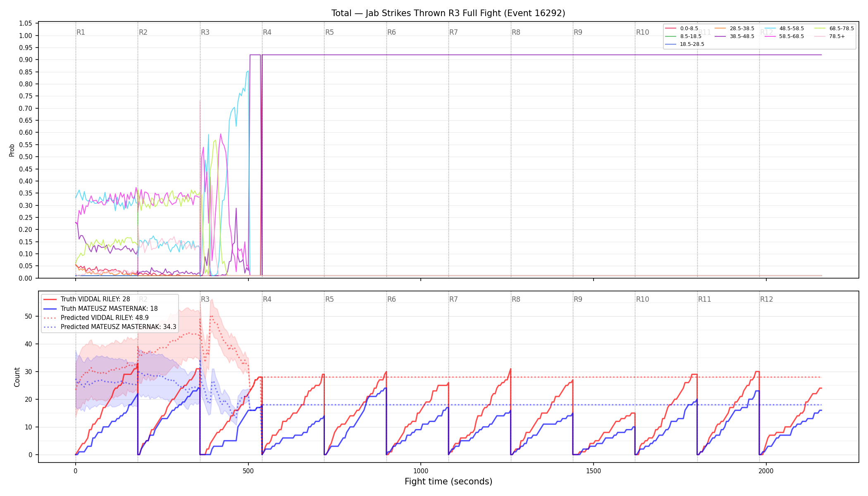Image resolution: width=868 pixels, height=496 pixels.
Task: Click the R2 round marker in probability plot
Action: [143, 32]
